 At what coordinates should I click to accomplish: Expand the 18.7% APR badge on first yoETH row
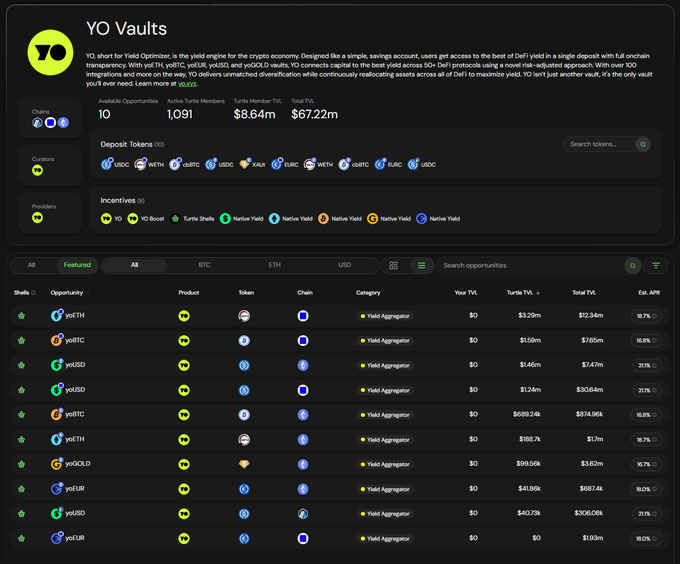pos(648,316)
